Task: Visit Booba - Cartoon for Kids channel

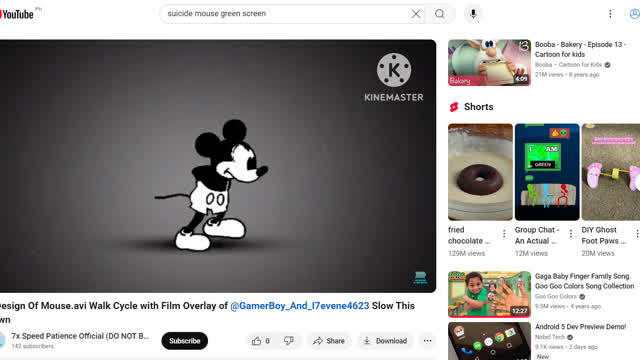Action: [x=569, y=64]
